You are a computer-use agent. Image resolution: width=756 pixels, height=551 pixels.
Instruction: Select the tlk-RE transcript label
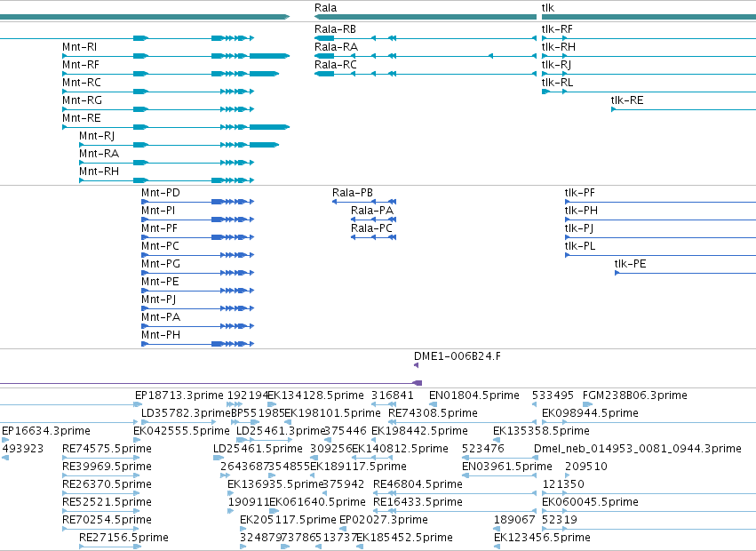(627, 100)
